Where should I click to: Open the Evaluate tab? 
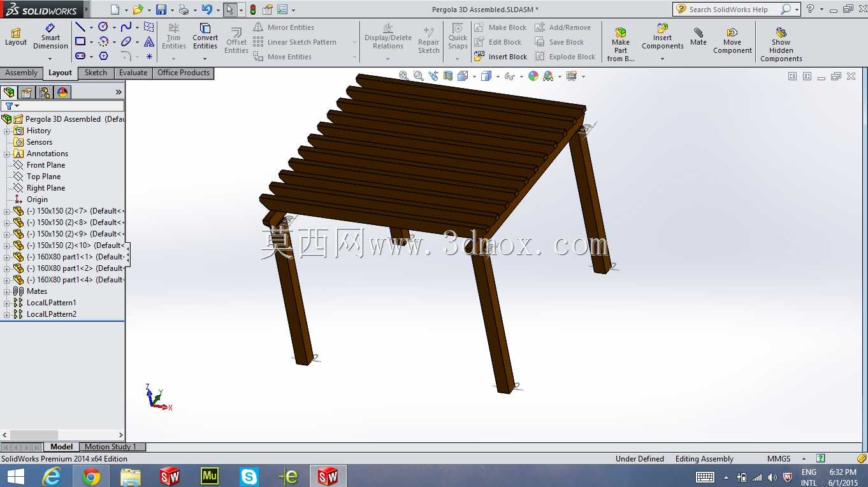(x=133, y=73)
